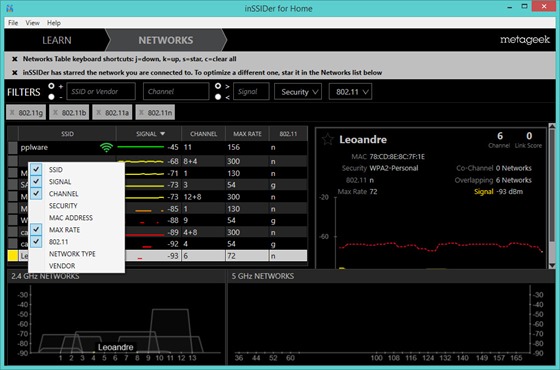The image size is (560, 370).
Task: Select the less-than (<) signal radio button
Action: [218, 97]
